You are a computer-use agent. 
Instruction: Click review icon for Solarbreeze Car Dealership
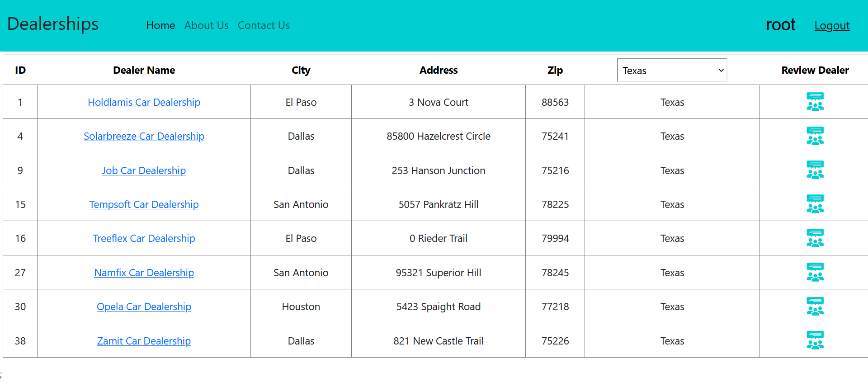coord(815,136)
